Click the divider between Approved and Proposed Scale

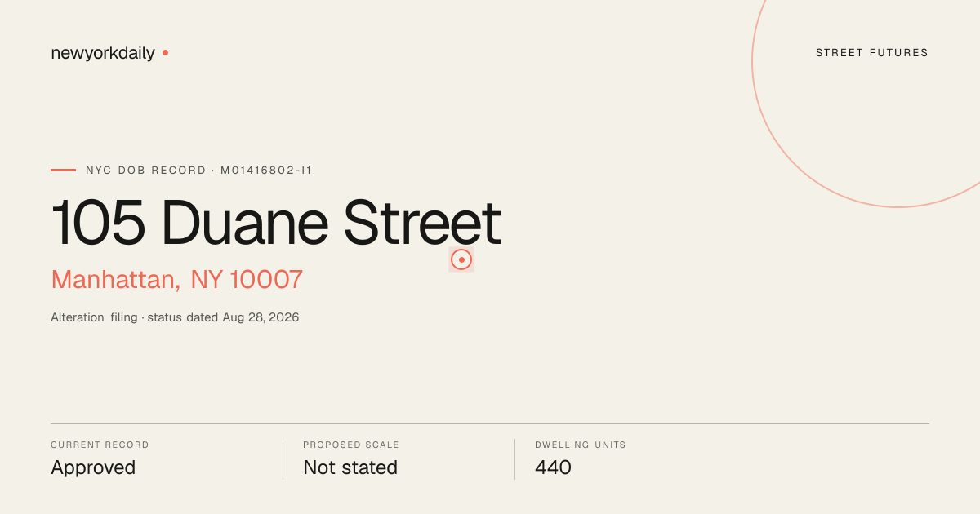pos(283,459)
